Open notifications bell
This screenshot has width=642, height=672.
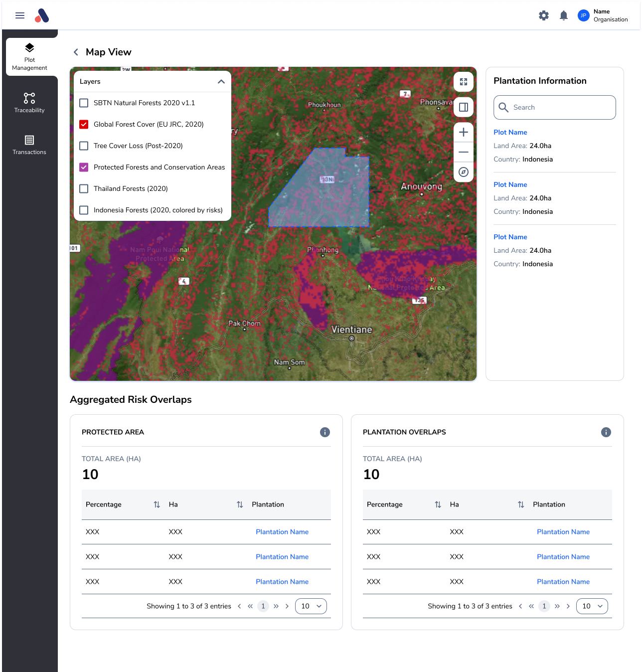pos(564,15)
